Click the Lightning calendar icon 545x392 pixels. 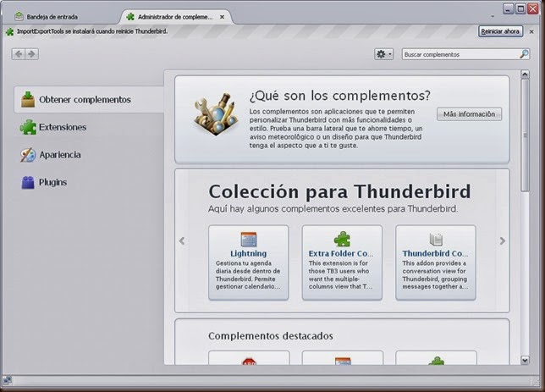(x=249, y=240)
